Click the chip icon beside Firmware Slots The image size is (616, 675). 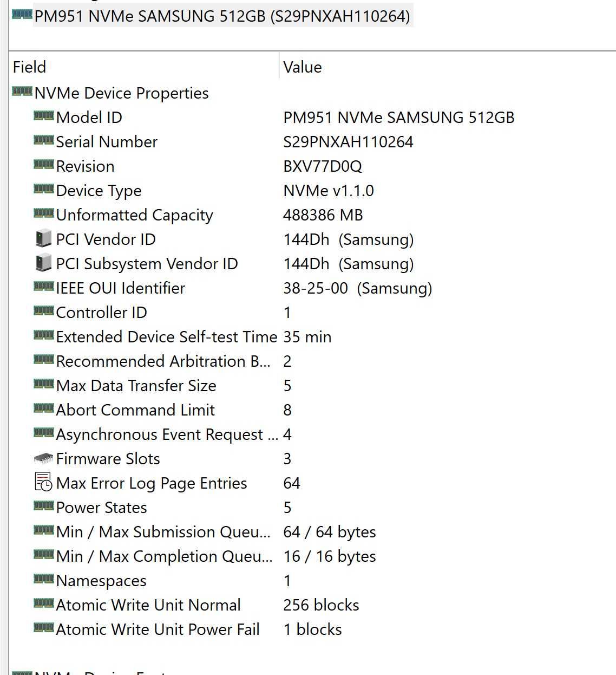click(43, 458)
